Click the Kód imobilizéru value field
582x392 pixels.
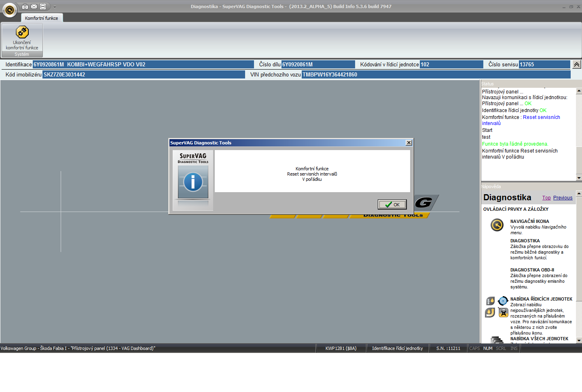click(x=144, y=74)
